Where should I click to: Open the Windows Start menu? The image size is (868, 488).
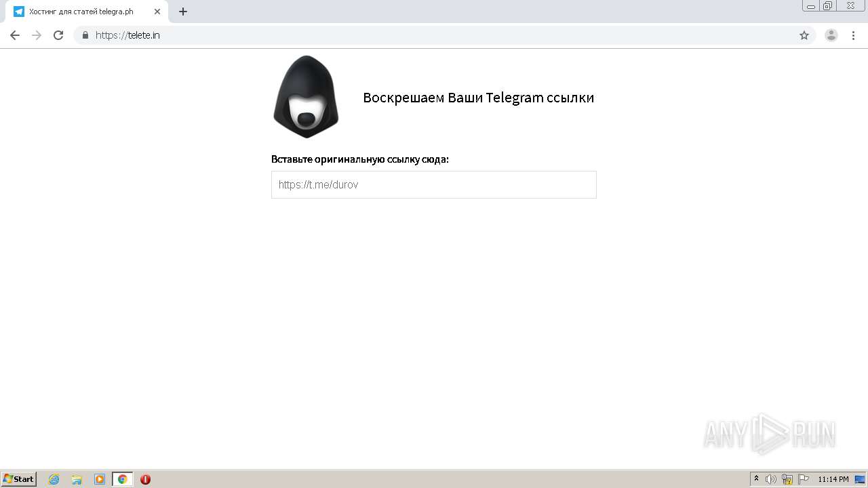click(18, 479)
